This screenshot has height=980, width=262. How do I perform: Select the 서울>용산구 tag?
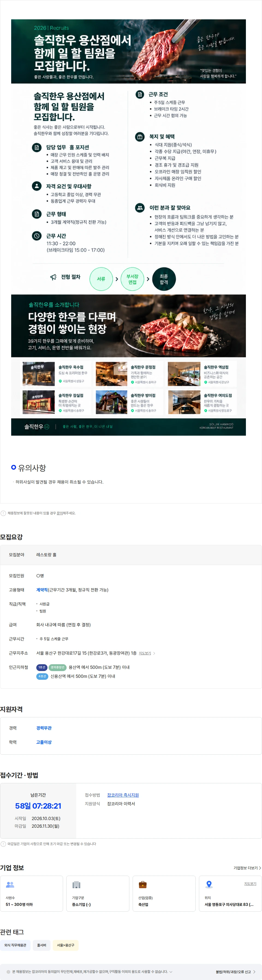click(65, 945)
